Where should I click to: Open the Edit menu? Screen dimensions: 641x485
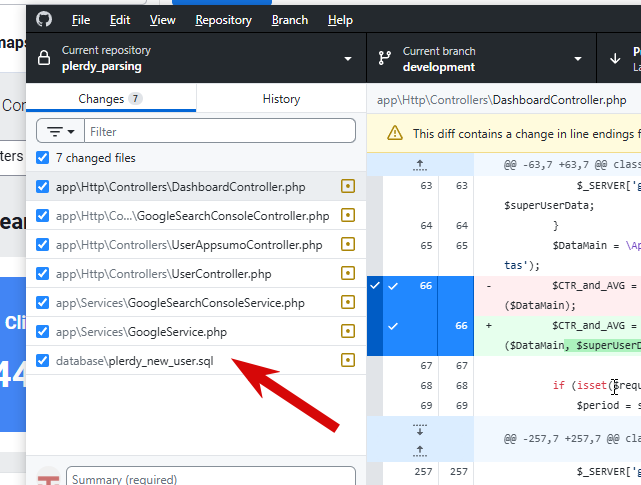point(120,20)
